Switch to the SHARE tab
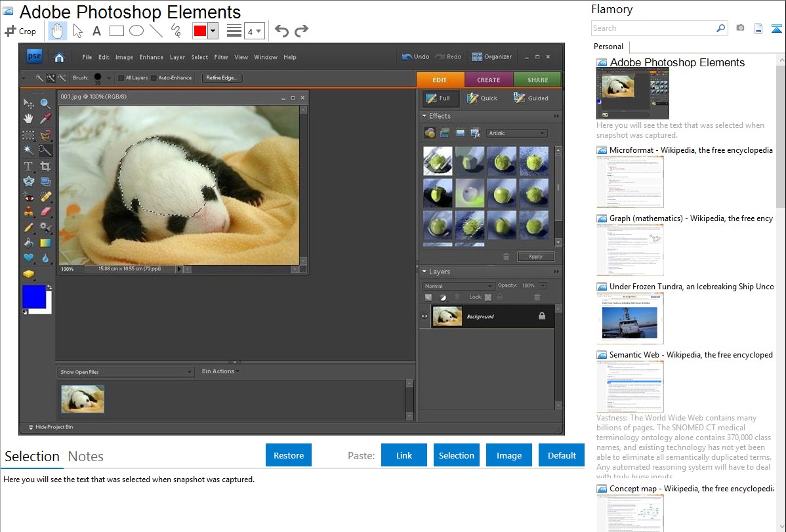The height and width of the screenshot is (532, 786). click(x=537, y=80)
